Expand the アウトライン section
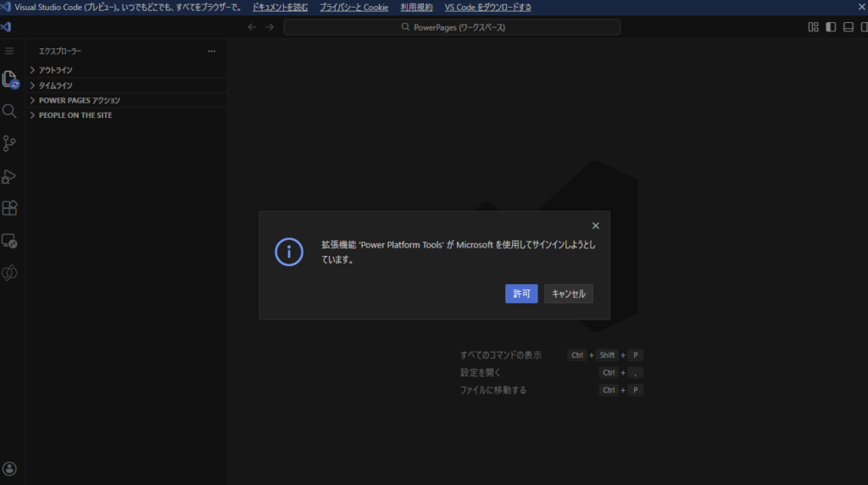The height and width of the screenshot is (485, 868). tap(56, 70)
